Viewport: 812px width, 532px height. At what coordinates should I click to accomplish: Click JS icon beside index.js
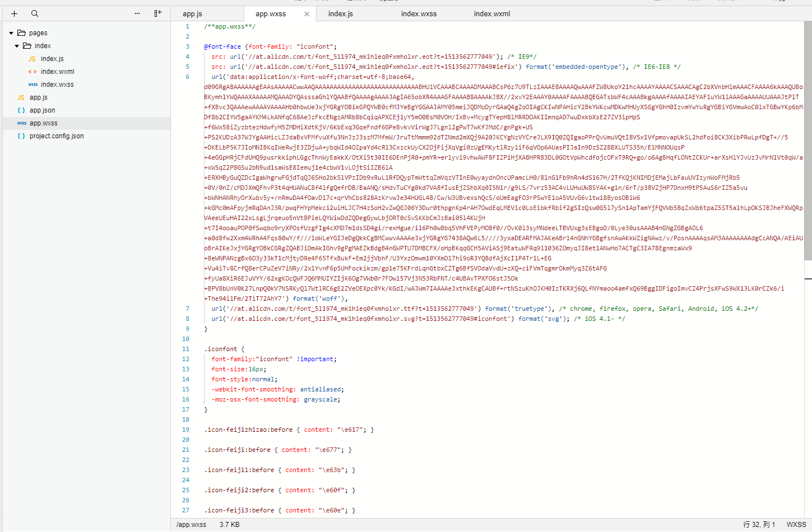tap(32, 59)
